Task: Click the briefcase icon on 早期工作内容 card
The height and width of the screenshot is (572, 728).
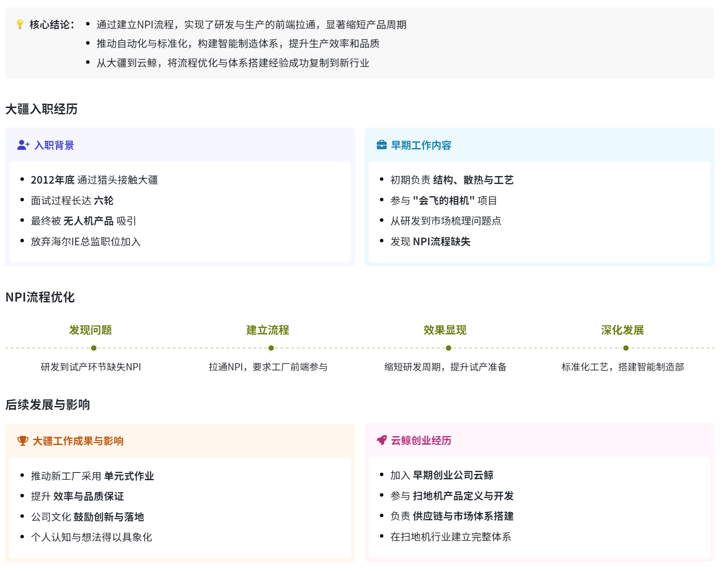Action: coord(382,145)
